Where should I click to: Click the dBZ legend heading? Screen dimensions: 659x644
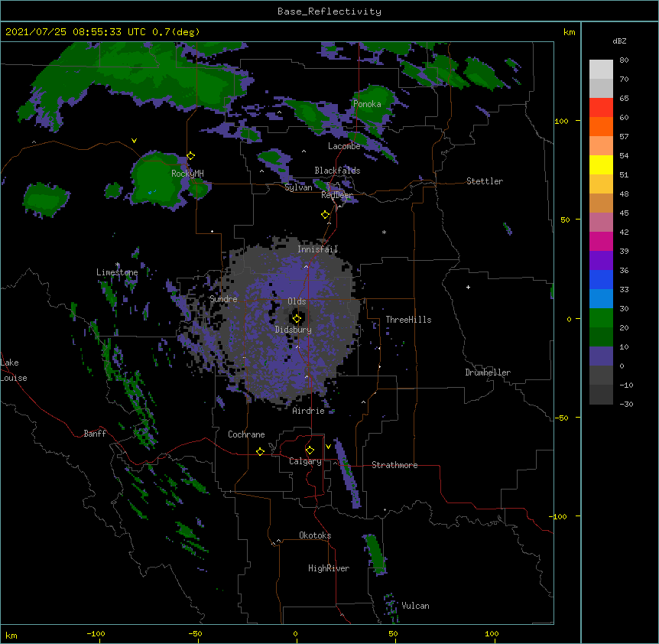(x=619, y=41)
